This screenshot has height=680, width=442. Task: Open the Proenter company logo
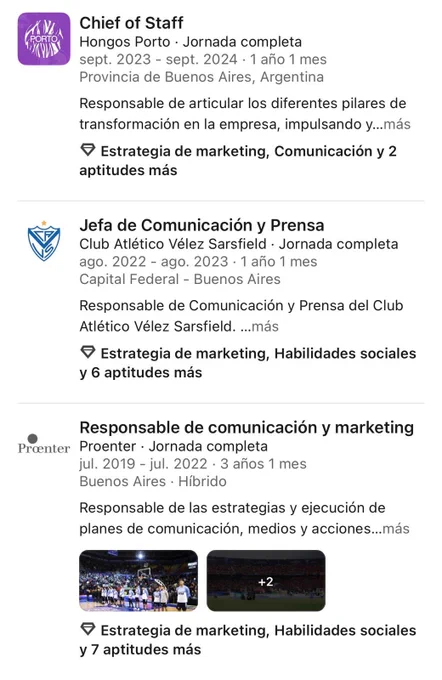point(44,445)
